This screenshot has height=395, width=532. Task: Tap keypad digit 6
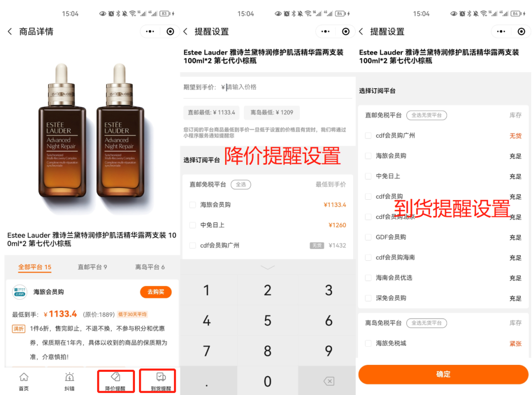pyautogui.click(x=329, y=321)
